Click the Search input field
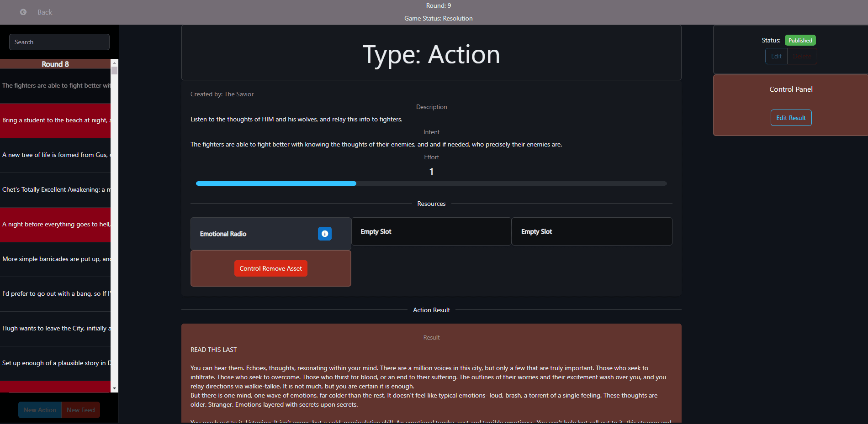868x424 pixels. tap(59, 42)
